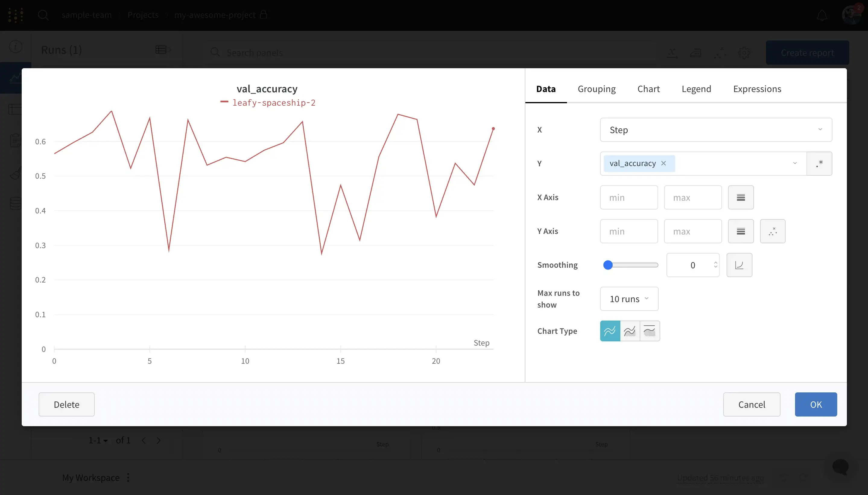Click the Cancel button
868x495 pixels.
[752, 404]
